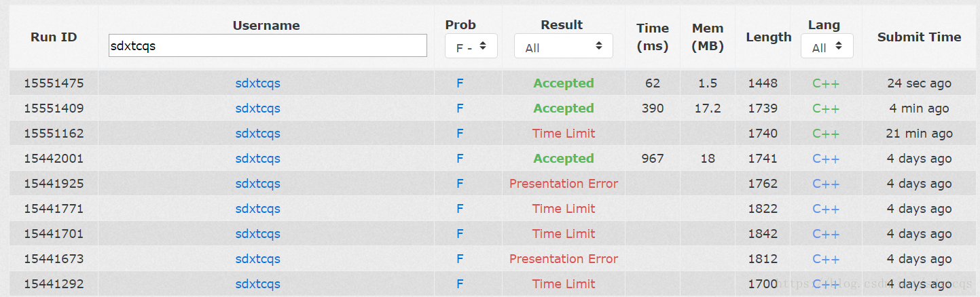Screen dimensions: 980x297
Task: Click Time Limit result of run 15551162
Action: [564, 134]
